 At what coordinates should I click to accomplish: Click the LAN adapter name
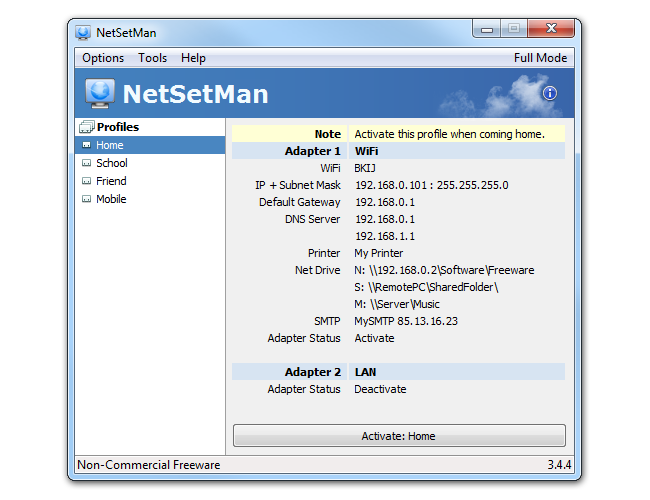click(365, 372)
